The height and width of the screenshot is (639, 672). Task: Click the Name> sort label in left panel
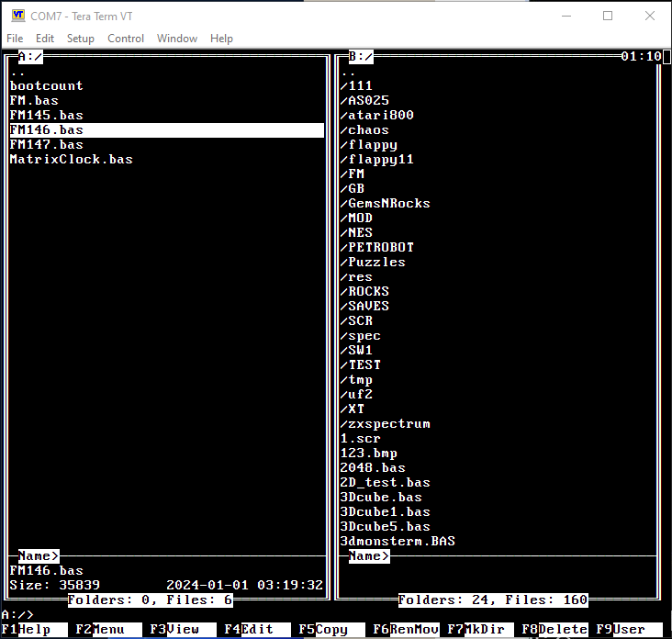[39, 556]
